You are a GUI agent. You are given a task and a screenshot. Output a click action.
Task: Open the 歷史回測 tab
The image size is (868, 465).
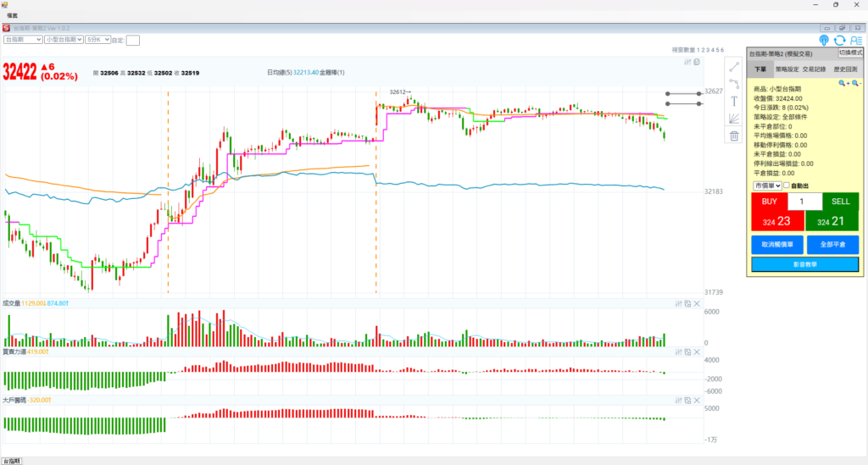click(x=844, y=69)
